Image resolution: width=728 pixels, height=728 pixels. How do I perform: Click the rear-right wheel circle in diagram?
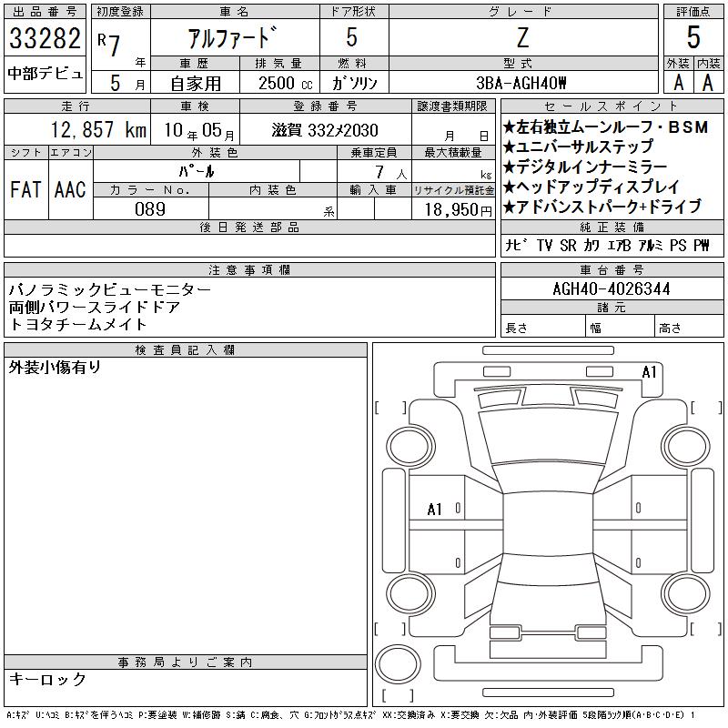[686, 593]
